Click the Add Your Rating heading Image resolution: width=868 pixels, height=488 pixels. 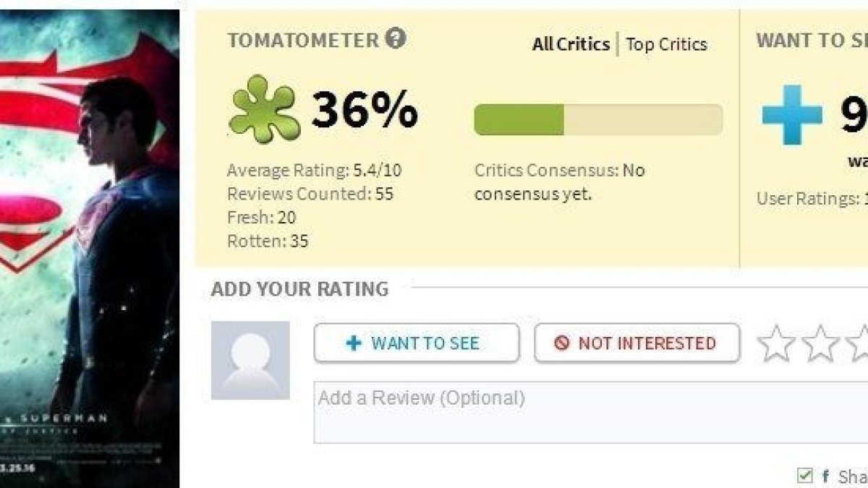tap(299, 289)
